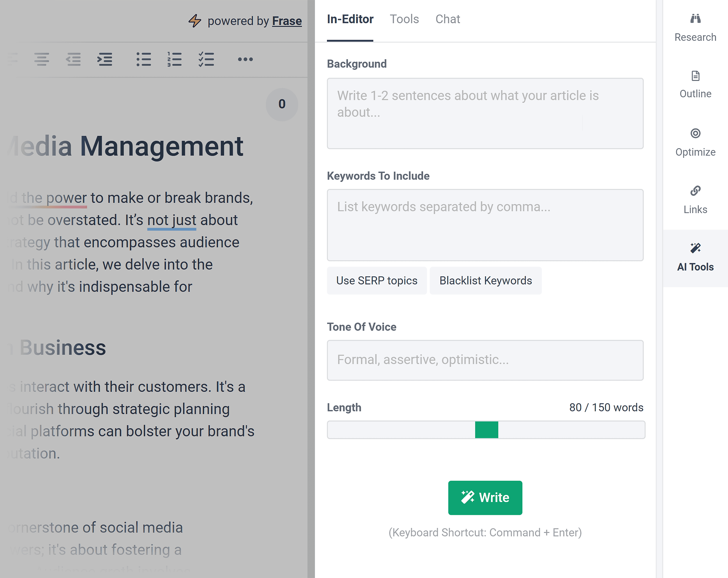Focus the Tone Of Voice input field
728x578 pixels.
point(485,360)
